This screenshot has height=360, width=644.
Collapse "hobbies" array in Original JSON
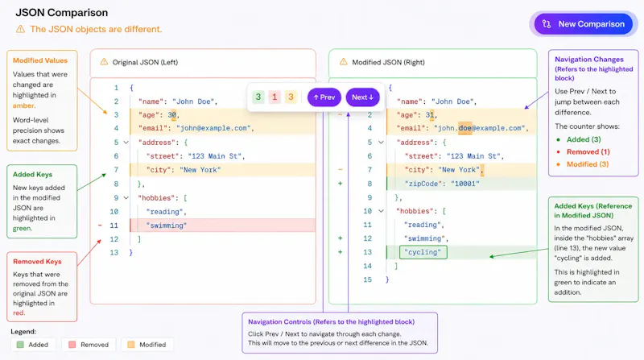point(126,197)
